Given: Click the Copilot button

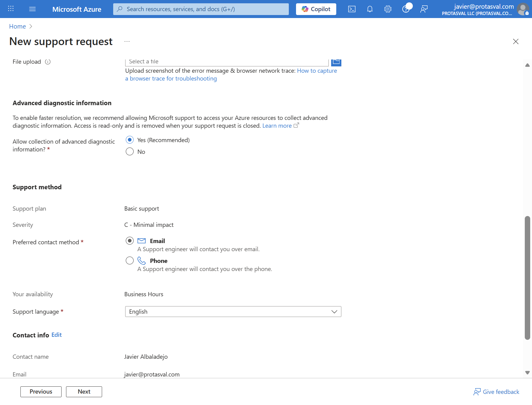Looking at the screenshot, I should [316, 9].
